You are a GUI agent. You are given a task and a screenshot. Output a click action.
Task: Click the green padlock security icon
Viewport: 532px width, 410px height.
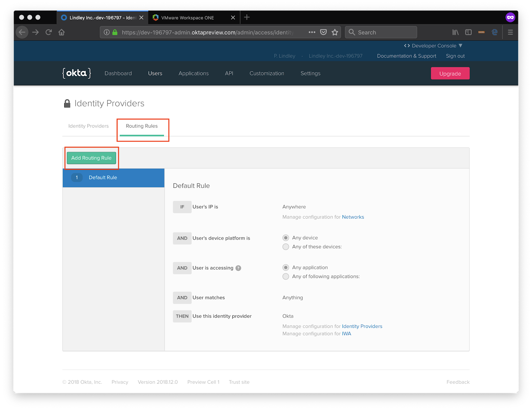tap(115, 32)
